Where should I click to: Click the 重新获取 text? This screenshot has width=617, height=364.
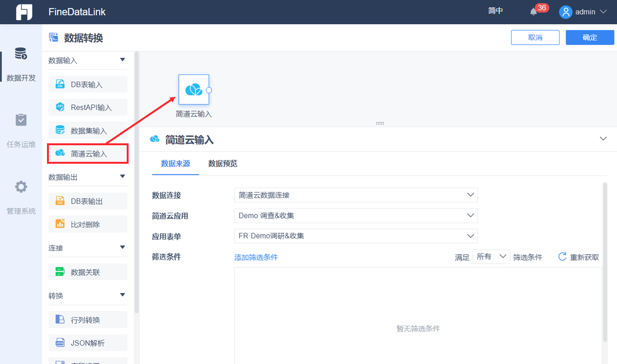coord(585,257)
